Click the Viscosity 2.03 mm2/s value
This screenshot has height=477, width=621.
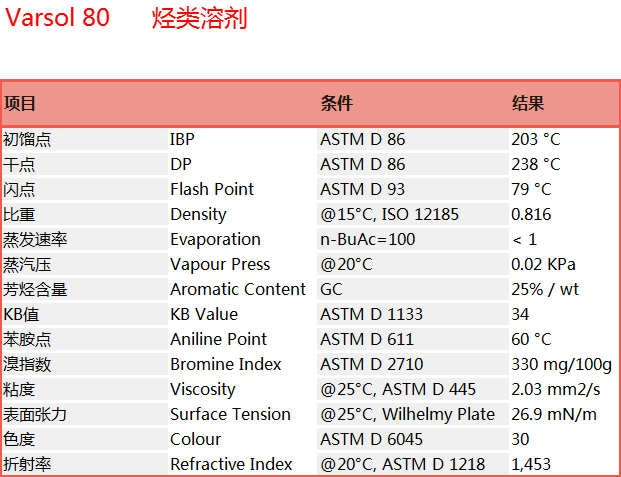(x=556, y=389)
